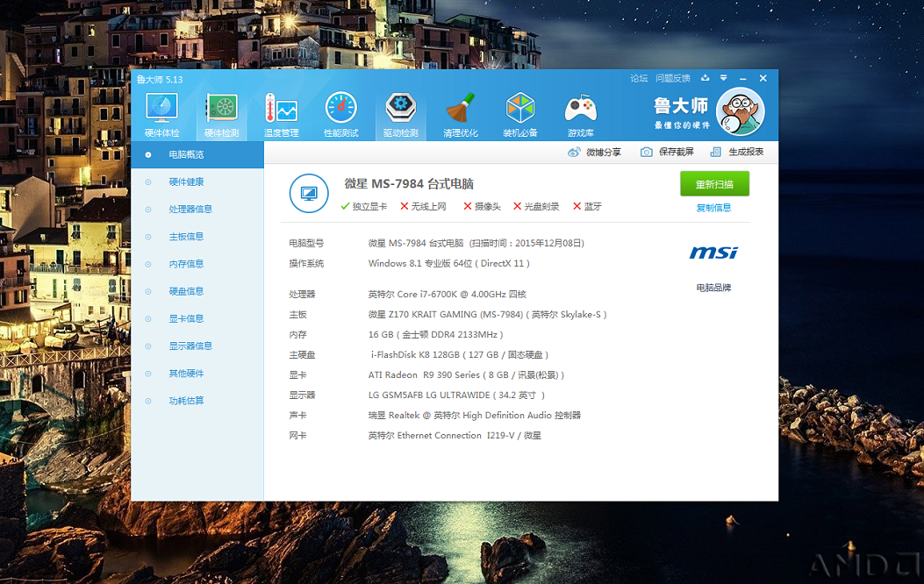Click the LG ULTRAWIDE monitor text
Screen dimensions: 924x584
click(456, 395)
